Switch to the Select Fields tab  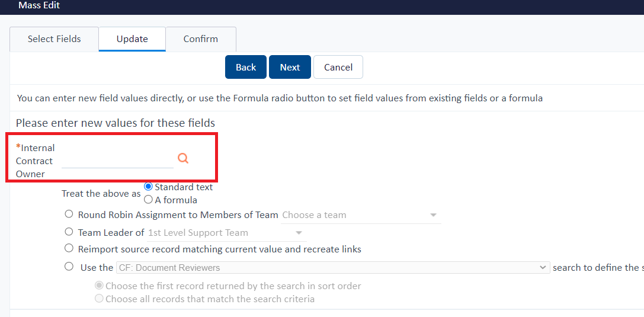click(x=55, y=39)
